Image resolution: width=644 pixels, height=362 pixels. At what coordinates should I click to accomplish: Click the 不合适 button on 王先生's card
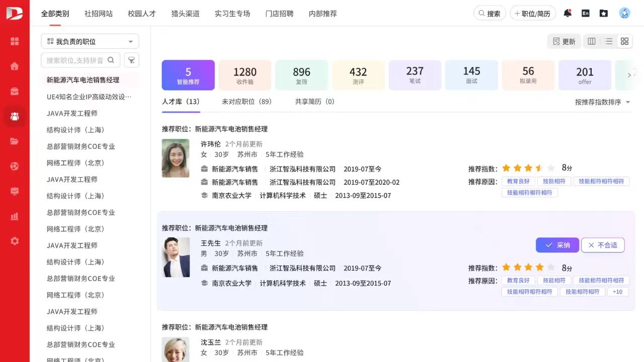(x=603, y=245)
